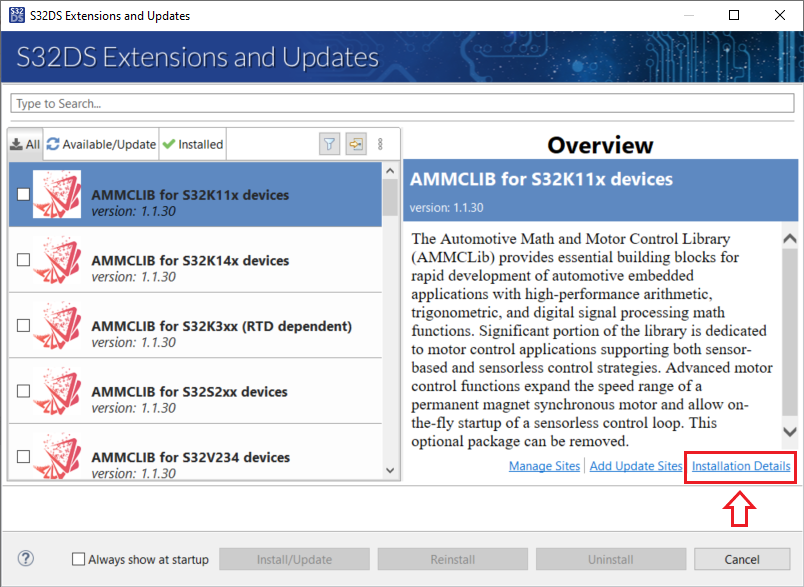Check the AMMCLIB for S32K14x devices checkbox
Image resolution: width=804 pixels, height=587 pixels.
(23, 260)
